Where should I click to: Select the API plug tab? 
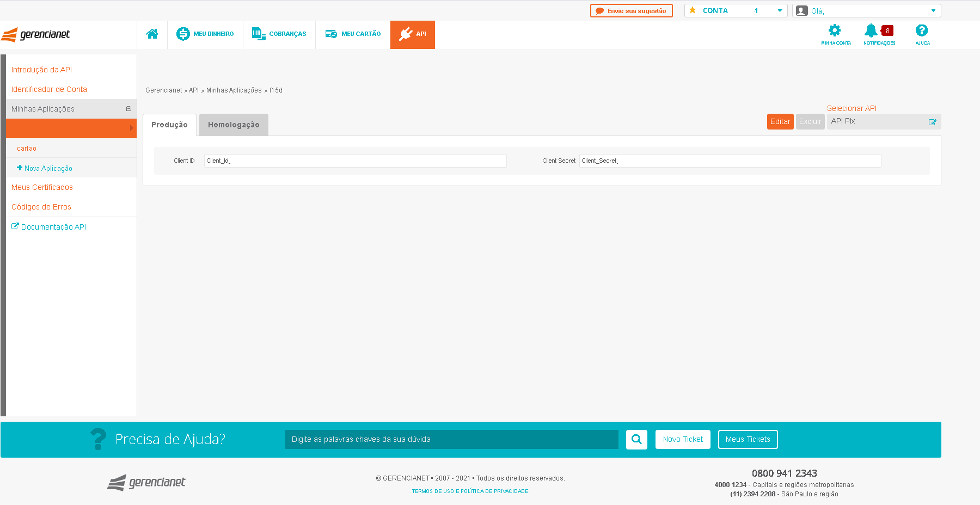[x=413, y=35]
